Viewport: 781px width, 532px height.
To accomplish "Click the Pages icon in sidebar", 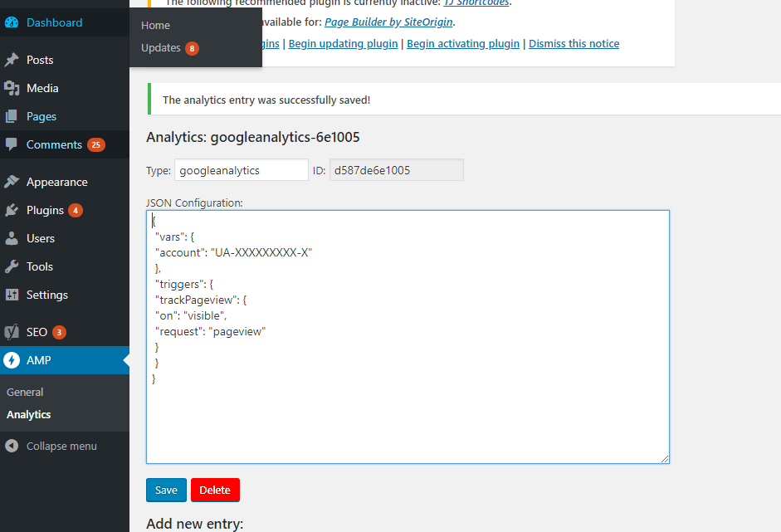I will (x=12, y=116).
